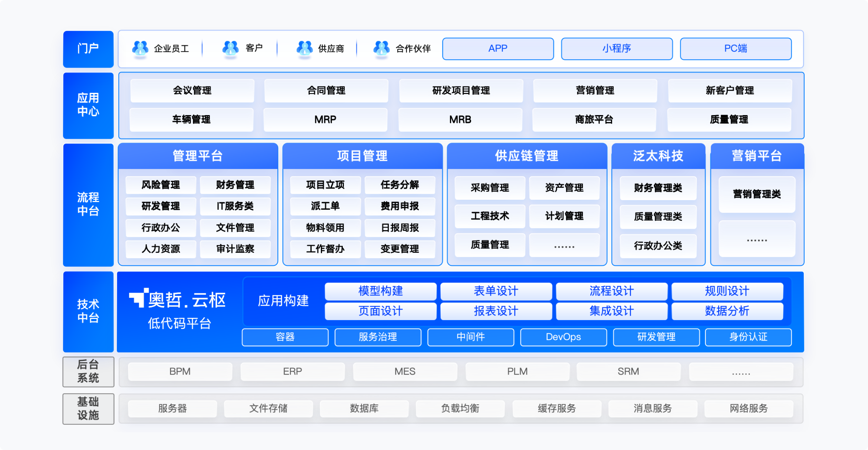868x450 pixels.
Task: Choose the 任务分解 item
Action: tap(400, 185)
